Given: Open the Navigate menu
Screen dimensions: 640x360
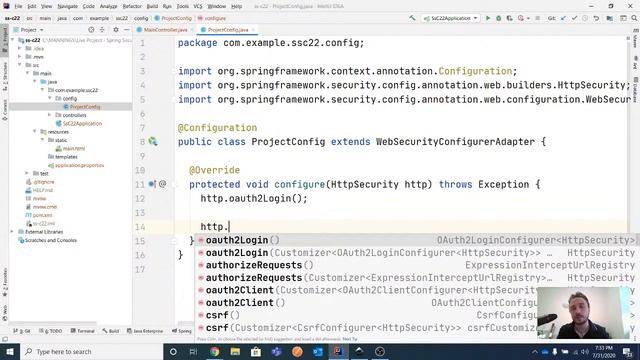Looking at the screenshot, I should click(67, 6).
